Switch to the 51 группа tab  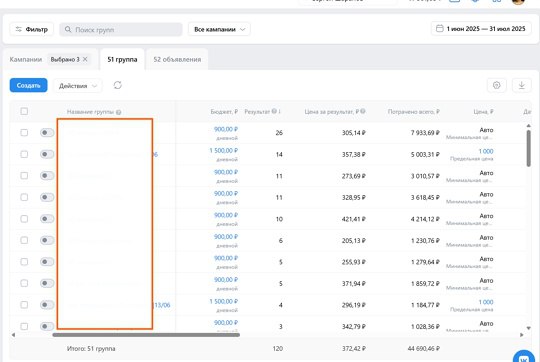pos(122,60)
